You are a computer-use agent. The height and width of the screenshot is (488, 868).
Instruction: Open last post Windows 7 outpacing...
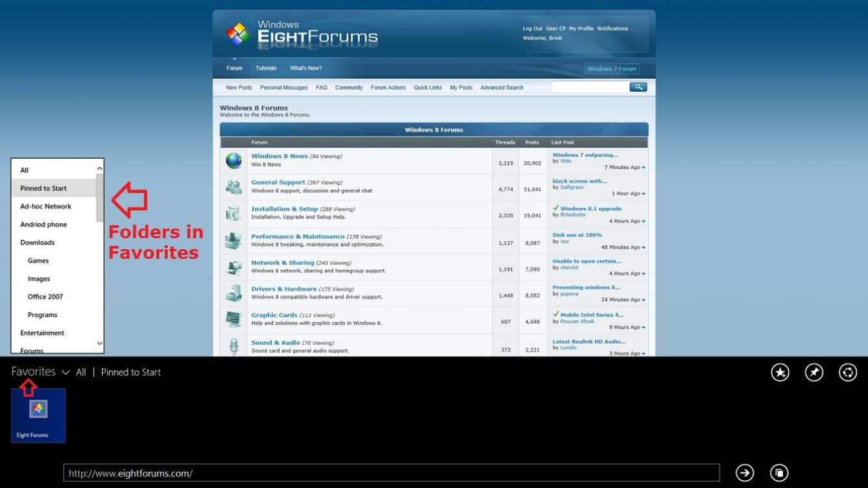[586, 155]
